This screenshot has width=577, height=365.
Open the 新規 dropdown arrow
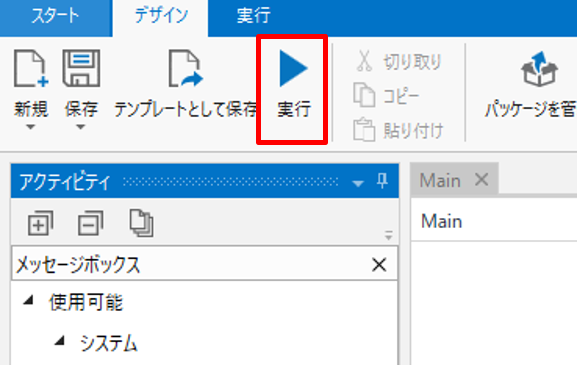point(31,127)
